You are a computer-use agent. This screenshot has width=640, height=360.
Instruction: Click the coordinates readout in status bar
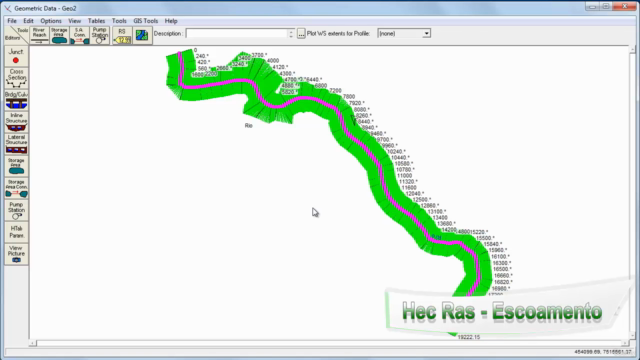pos(603,352)
